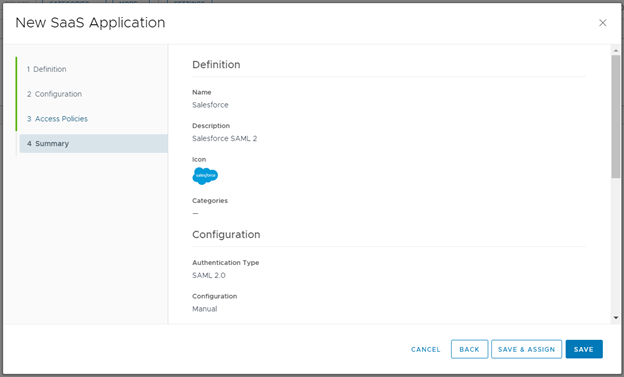This screenshot has width=624, height=377.
Task: Go back with the Back button
Action: (x=469, y=349)
